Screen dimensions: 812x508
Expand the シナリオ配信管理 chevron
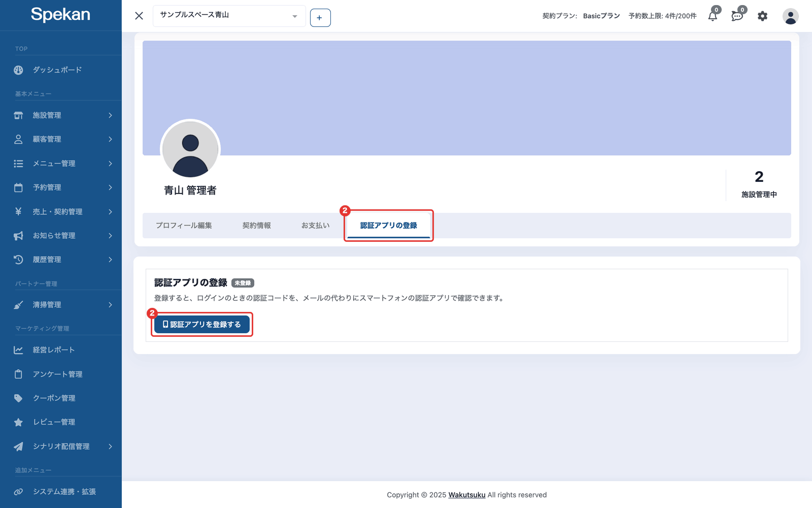tap(110, 447)
